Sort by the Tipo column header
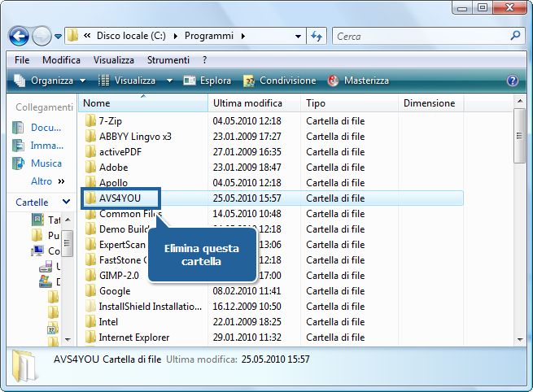The image size is (533, 392). [x=349, y=103]
